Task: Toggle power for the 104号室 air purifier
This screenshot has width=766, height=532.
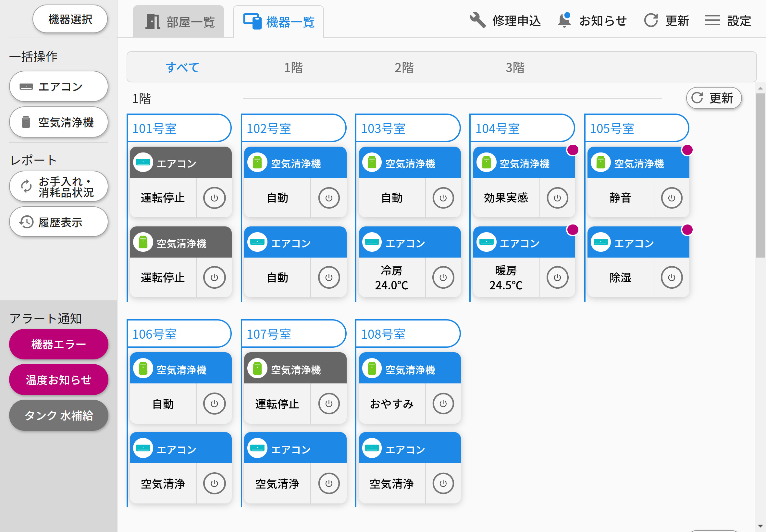Action: click(x=557, y=198)
